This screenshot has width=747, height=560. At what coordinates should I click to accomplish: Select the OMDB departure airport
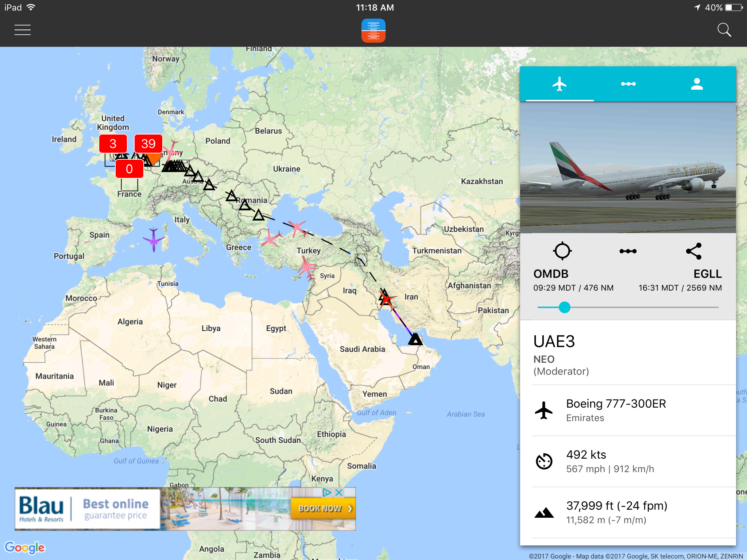coord(551,274)
